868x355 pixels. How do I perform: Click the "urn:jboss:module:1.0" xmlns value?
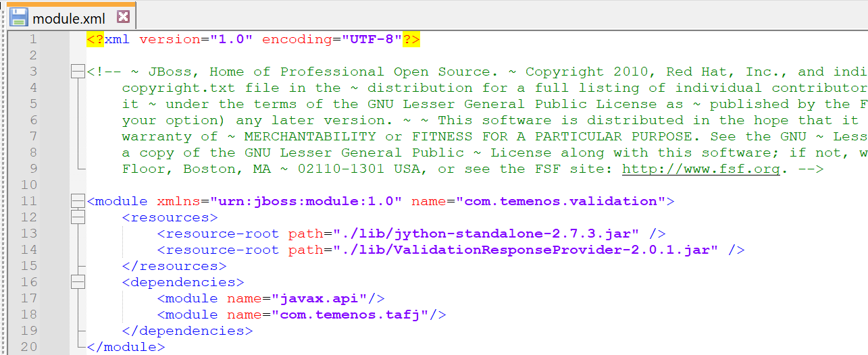(x=306, y=201)
